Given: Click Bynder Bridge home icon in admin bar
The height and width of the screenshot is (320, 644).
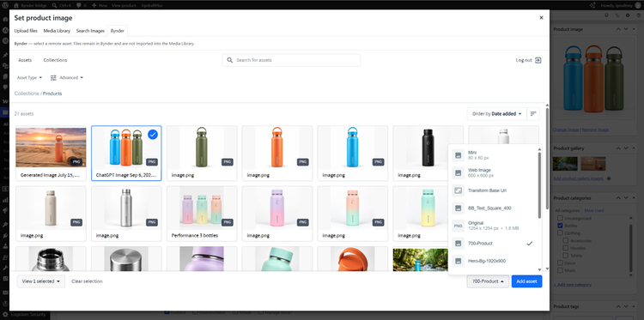Looking at the screenshot, I should [16, 5].
